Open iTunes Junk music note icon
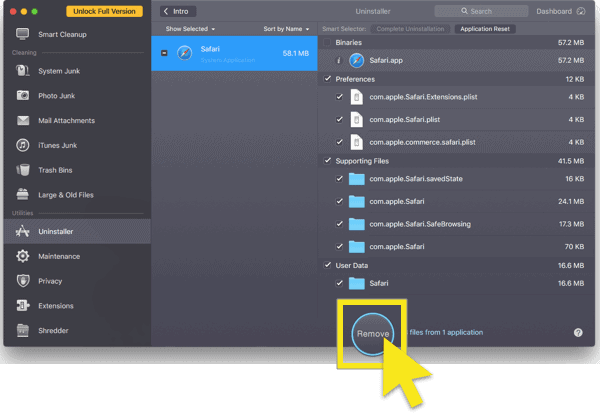Screen dimensions: 600x414 point(23,145)
